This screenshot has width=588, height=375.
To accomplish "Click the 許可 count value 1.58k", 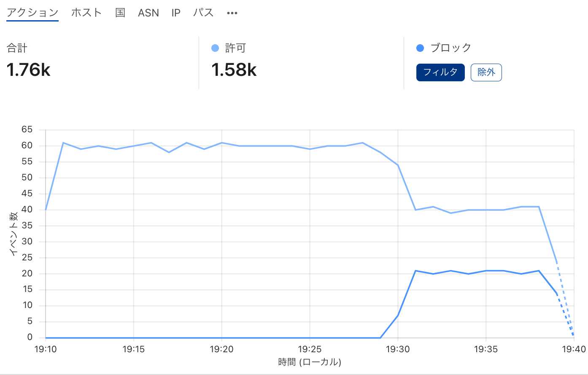I will 233,70.
